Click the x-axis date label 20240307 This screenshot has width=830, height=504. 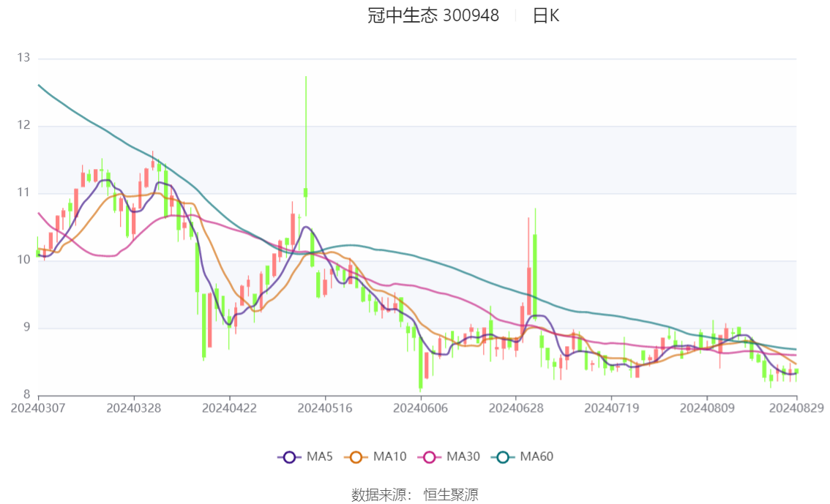38,408
